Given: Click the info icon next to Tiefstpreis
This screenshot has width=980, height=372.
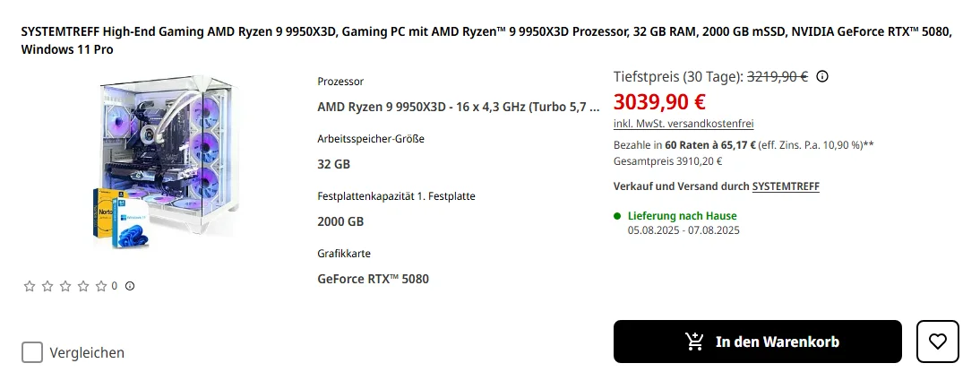Looking at the screenshot, I should 822,77.
